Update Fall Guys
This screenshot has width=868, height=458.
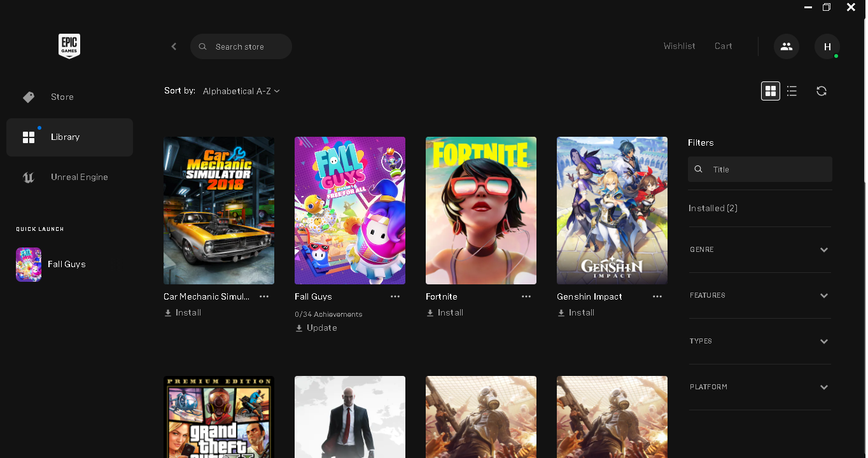[x=316, y=328]
